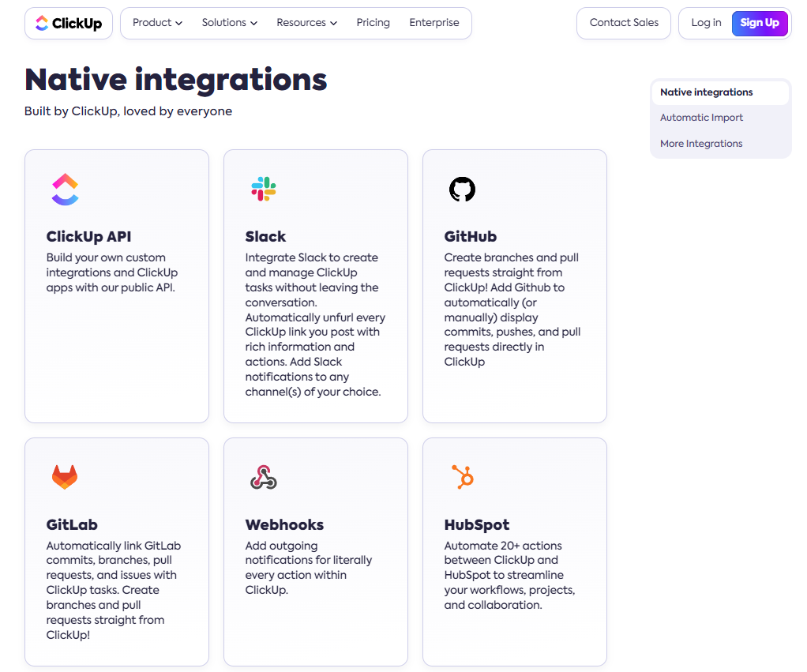The image size is (807, 672).
Task: Click the Contact Sales button
Action: (624, 23)
